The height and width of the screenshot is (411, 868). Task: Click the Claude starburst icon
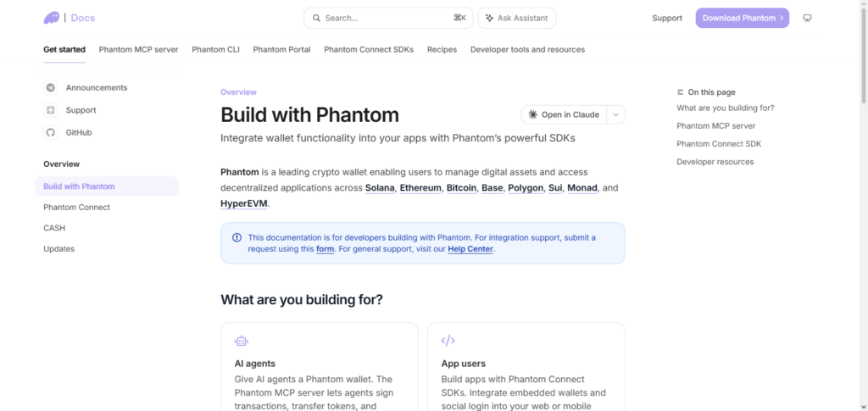click(533, 114)
